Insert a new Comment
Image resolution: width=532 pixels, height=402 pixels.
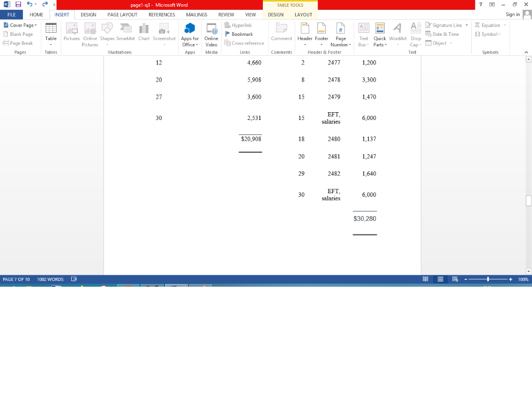pos(281,33)
